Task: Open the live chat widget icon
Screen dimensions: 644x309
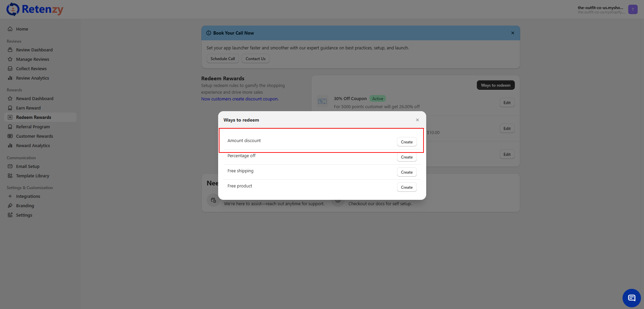Action: coord(631,298)
